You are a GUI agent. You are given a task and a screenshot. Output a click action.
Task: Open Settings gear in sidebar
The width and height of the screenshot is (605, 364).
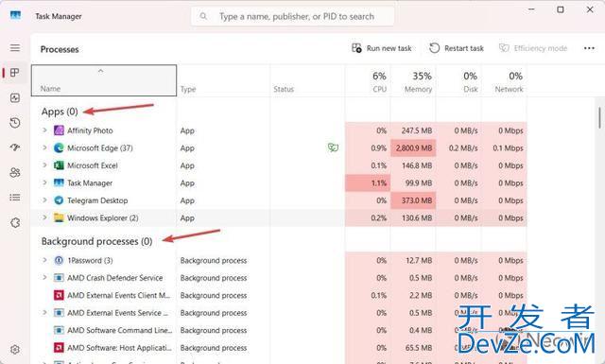(15, 350)
